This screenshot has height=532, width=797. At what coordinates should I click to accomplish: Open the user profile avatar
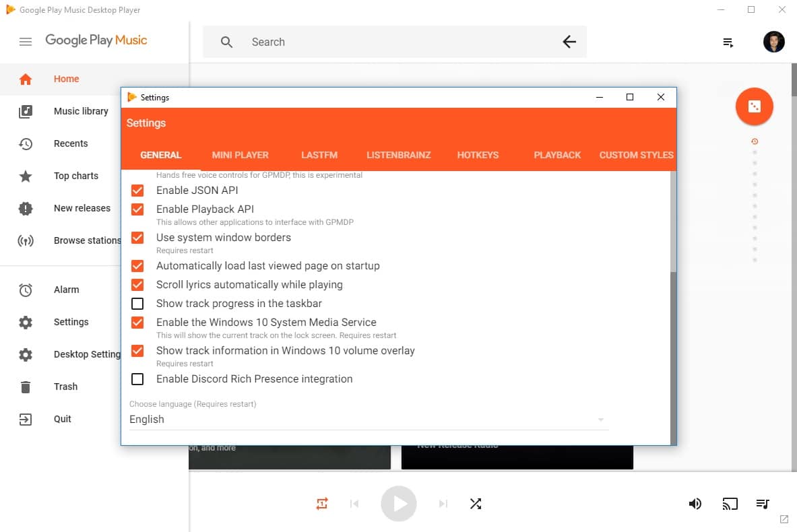coord(773,42)
